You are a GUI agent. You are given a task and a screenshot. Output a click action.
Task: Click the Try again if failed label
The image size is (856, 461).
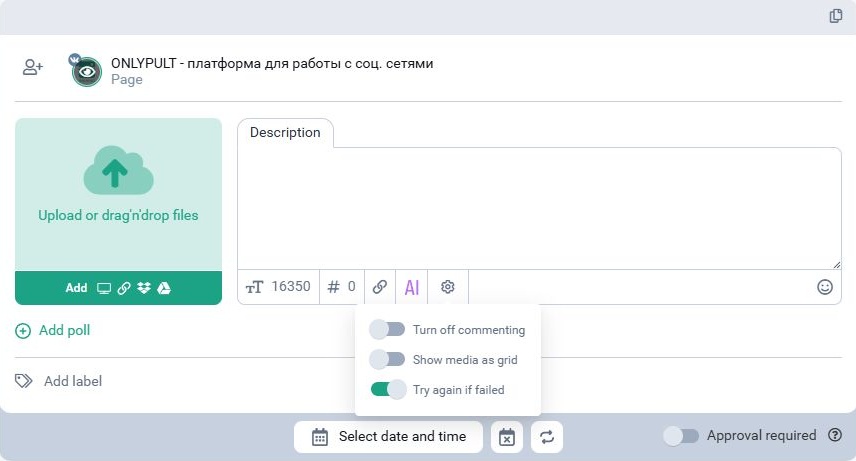[459, 390]
